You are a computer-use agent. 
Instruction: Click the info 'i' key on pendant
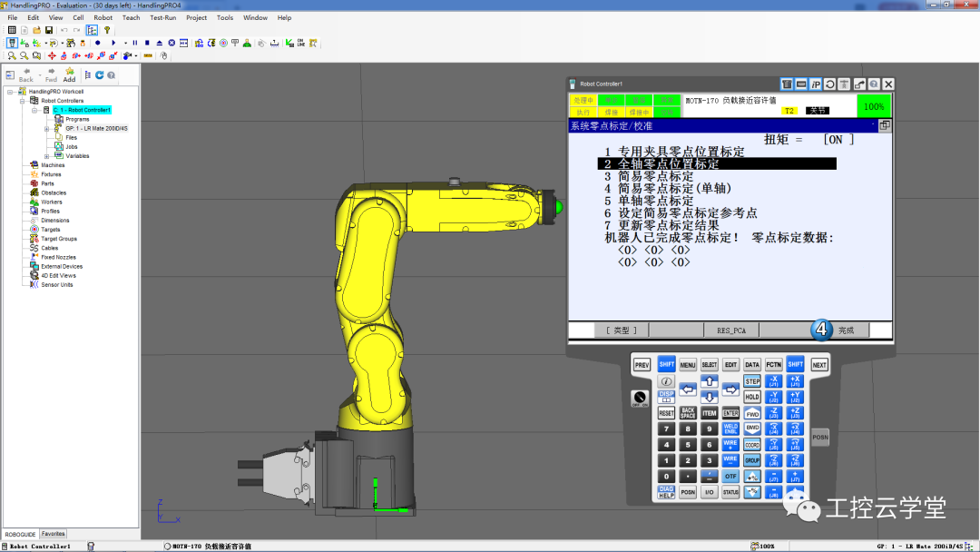tap(666, 381)
